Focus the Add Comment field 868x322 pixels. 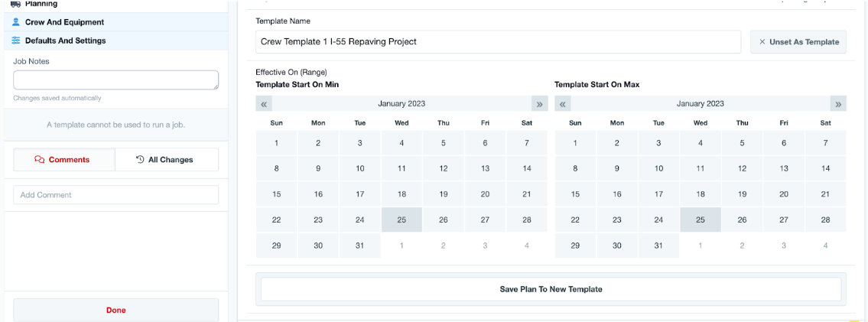[x=115, y=195]
